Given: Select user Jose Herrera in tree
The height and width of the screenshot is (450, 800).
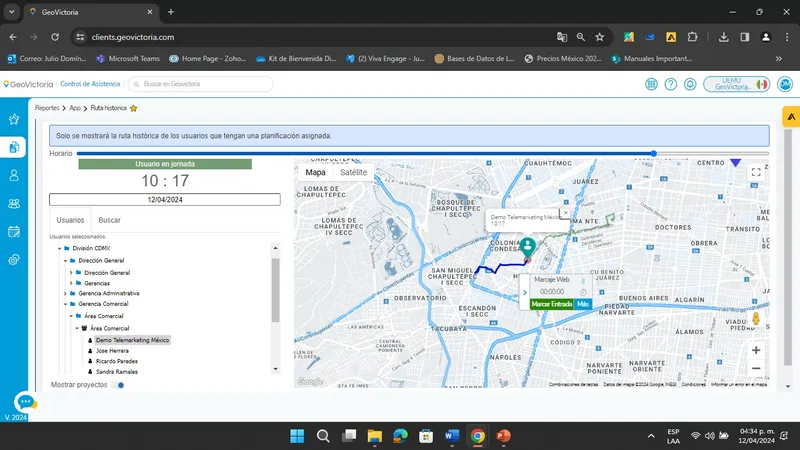Looking at the screenshot, I should [112, 351].
